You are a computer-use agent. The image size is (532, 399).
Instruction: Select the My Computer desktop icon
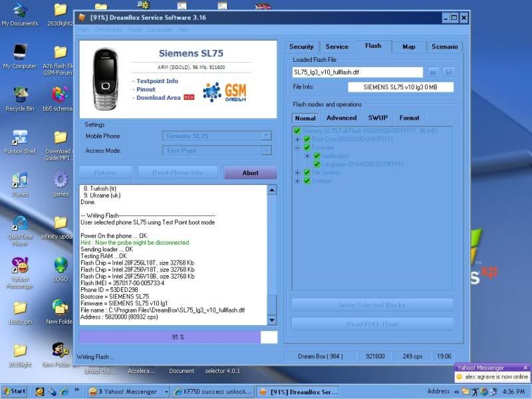(20, 57)
